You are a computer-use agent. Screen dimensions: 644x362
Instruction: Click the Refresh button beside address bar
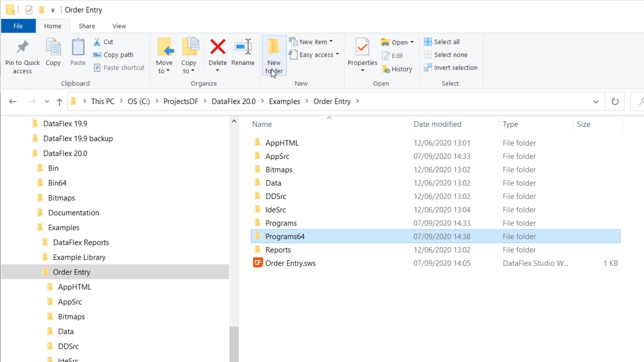click(x=615, y=102)
